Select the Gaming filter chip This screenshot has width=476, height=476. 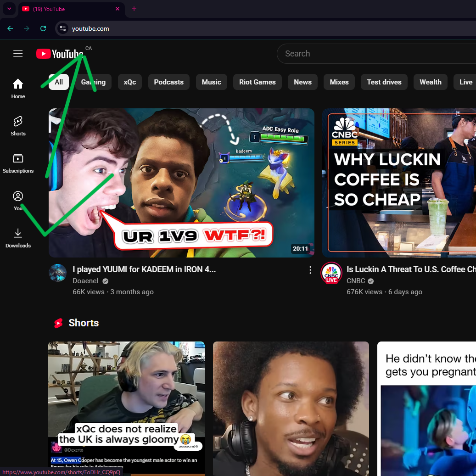click(93, 82)
